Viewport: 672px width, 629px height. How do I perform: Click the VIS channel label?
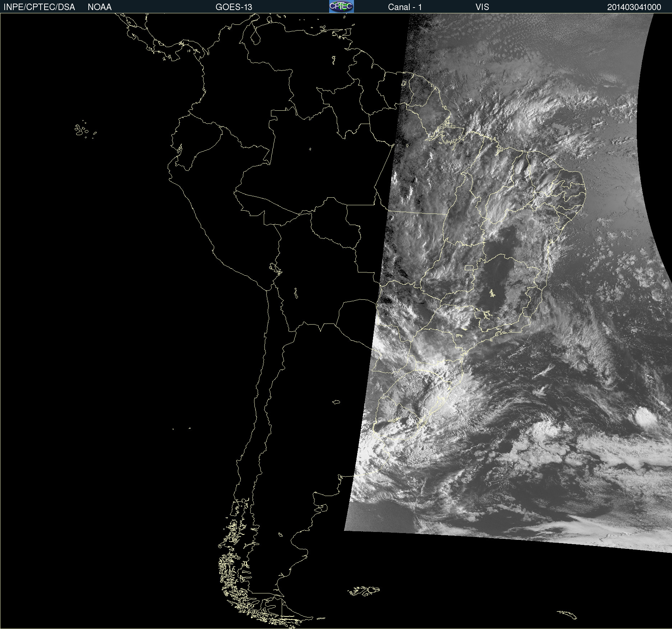click(482, 7)
